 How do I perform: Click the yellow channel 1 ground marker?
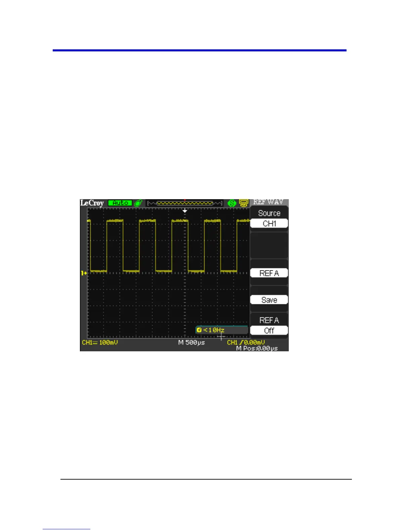(x=84, y=273)
